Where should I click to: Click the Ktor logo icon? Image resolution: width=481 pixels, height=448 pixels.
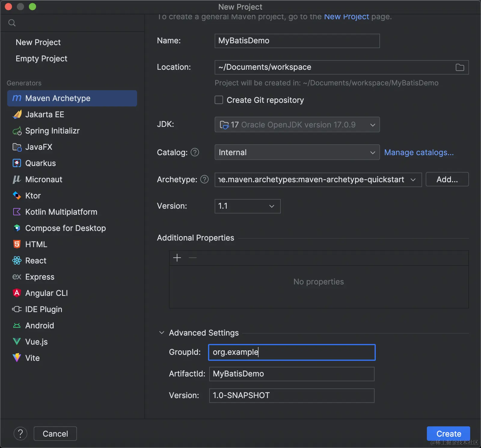pyautogui.click(x=17, y=196)
